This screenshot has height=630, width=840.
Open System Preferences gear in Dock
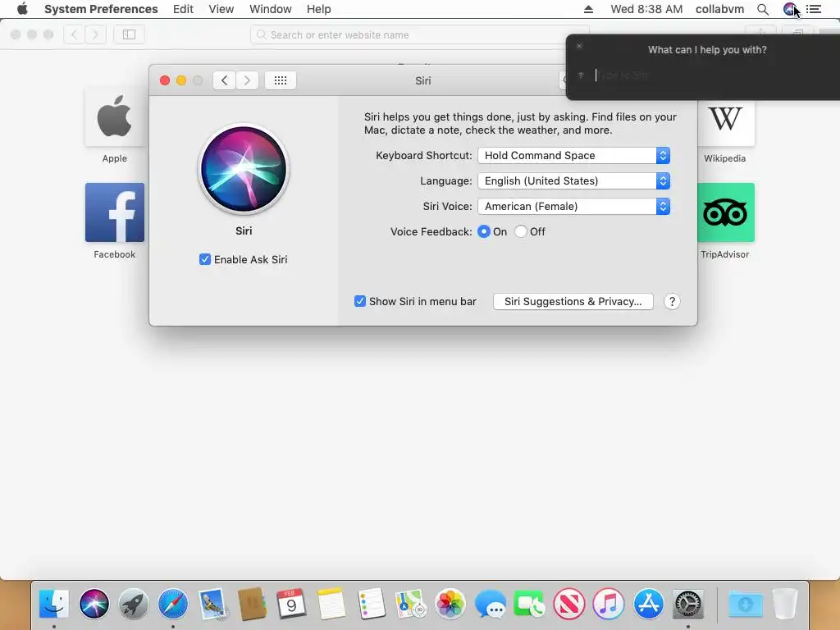688,604
